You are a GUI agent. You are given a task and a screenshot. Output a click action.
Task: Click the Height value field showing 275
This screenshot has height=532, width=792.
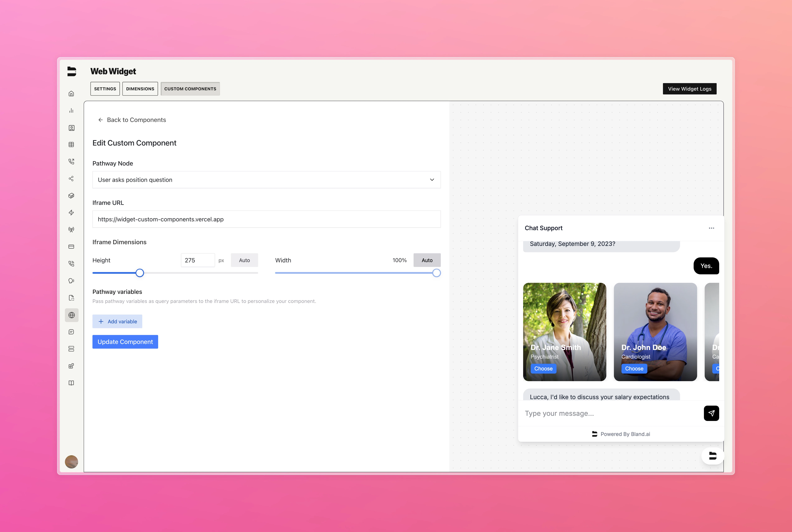pos(198,260)
